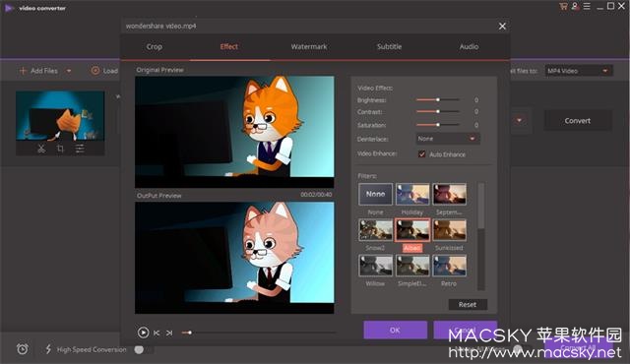Click the Convert button in main window
This screenshot has width=630, height=364.
[x=578, y=120]
